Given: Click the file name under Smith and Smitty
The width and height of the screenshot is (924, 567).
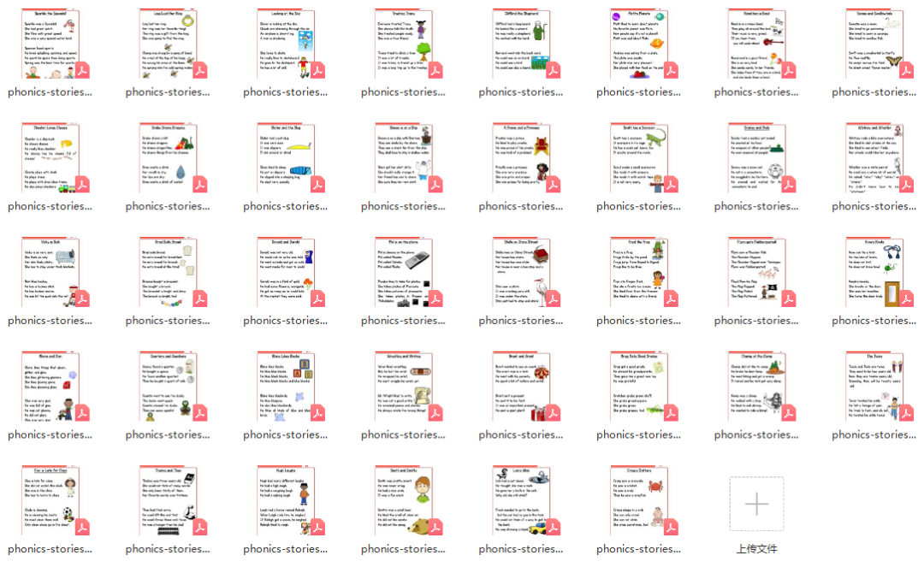Looking at the screenshot, I should (403, 549).
